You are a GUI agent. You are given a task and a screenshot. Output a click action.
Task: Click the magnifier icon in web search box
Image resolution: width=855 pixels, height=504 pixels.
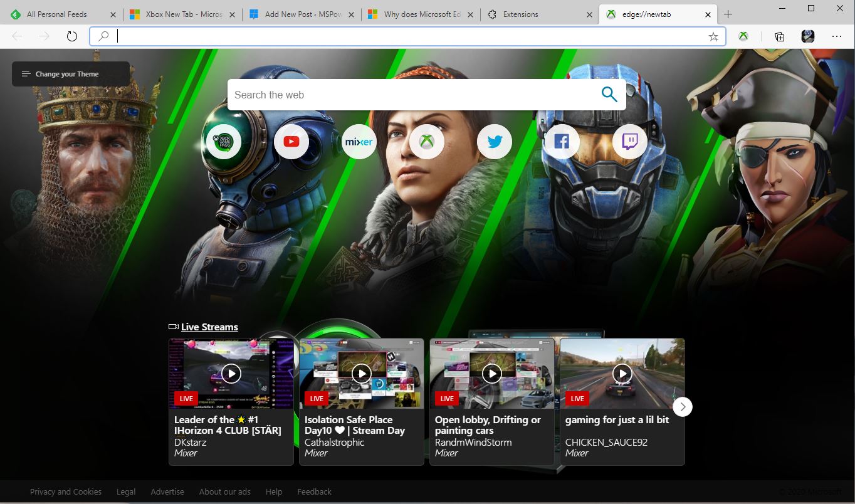coord(609,95)
